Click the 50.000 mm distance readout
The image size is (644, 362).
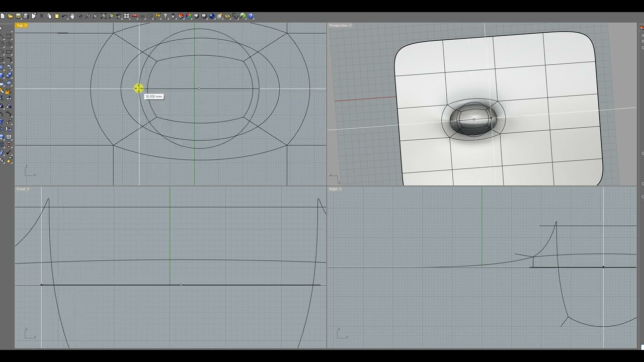(x=154, y=97)
